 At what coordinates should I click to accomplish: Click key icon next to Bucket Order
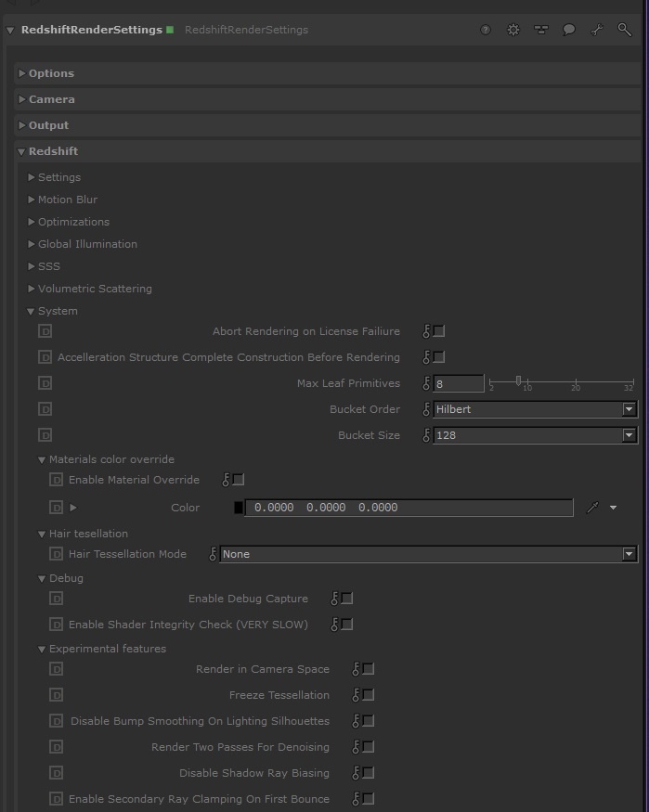click(x=426, y=409)
